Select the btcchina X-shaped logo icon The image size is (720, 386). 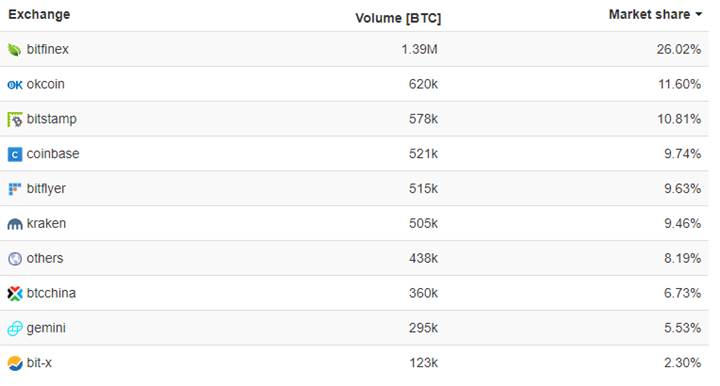tap(15, 294)
